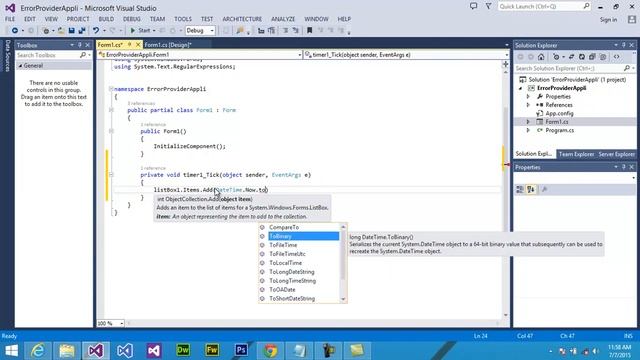Toggle auto-hide pin on Toolbox panel
Screen dimensions: 640x360
pos(80,45)
